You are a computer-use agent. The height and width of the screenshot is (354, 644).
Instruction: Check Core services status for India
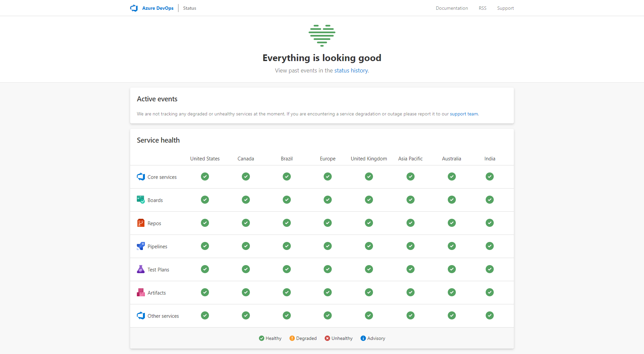[490, 176]
